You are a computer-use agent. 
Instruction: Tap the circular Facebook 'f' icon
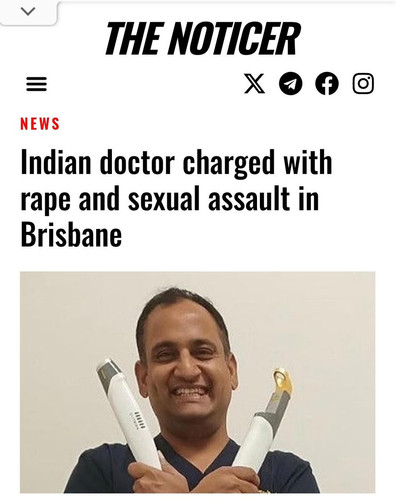(327, 83)
